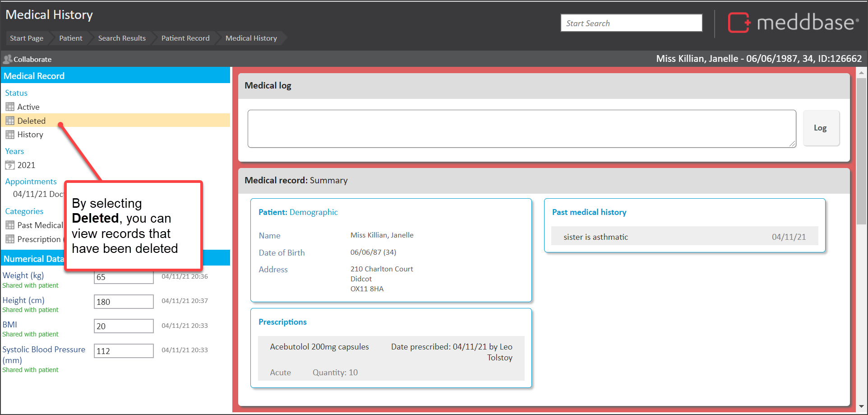Click the Collaborate people icon

7,59
